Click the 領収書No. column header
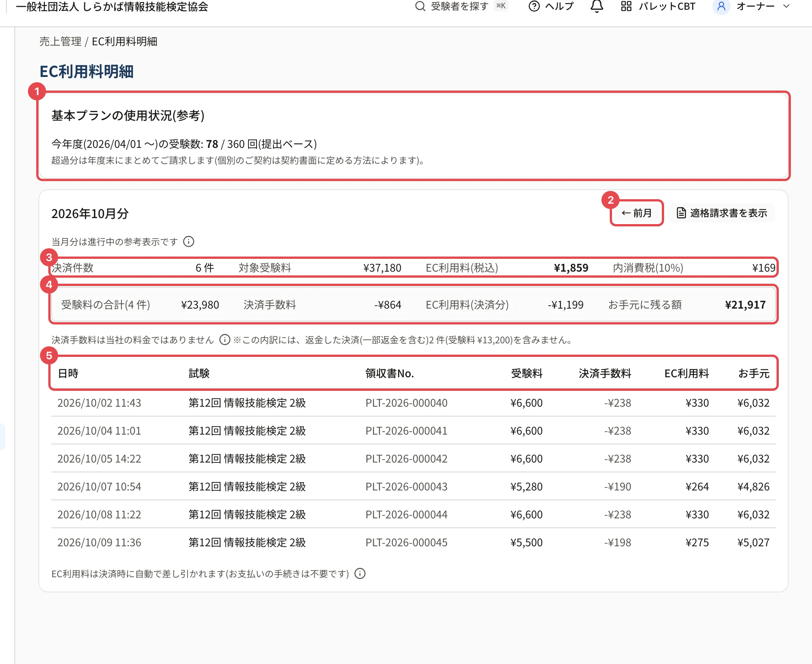This screenshot has height=664, width=812. point(390,373)
